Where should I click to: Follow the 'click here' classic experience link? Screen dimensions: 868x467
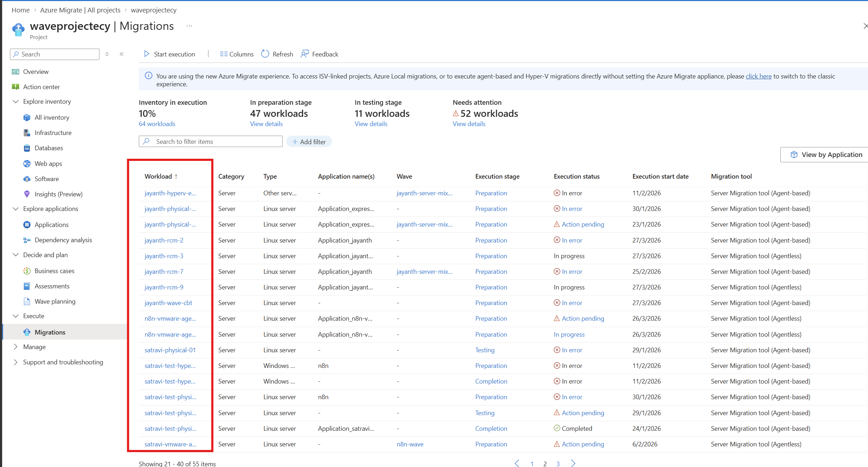tap(758, 76)
